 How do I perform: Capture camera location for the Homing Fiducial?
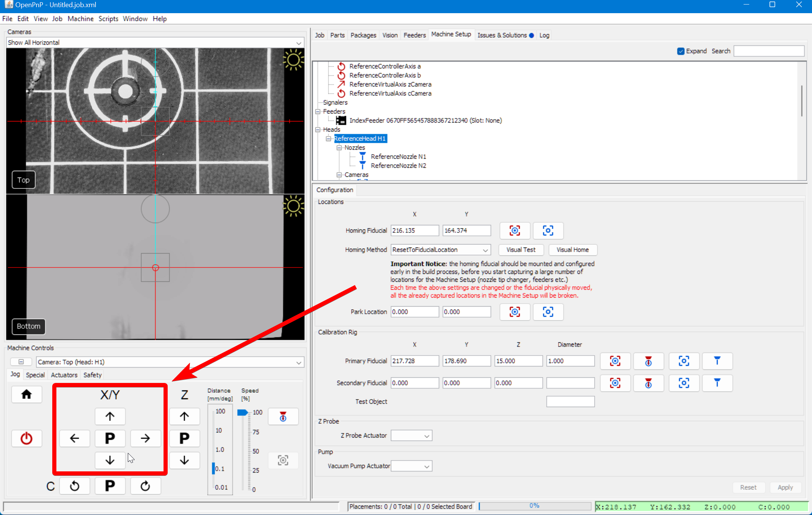click(515, 231)
